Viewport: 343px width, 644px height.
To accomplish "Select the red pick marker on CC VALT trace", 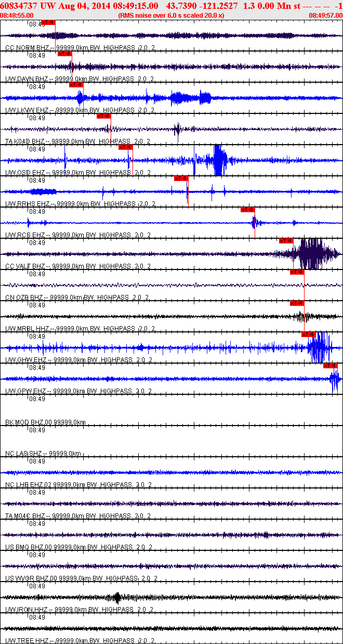I will coord(286,241).
